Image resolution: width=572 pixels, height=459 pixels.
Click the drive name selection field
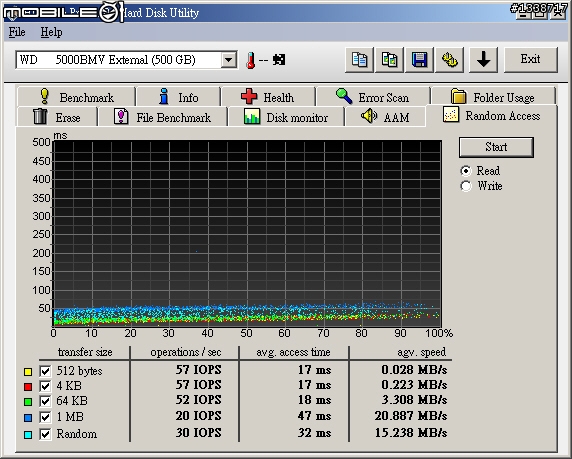click(x=119, y=60)
